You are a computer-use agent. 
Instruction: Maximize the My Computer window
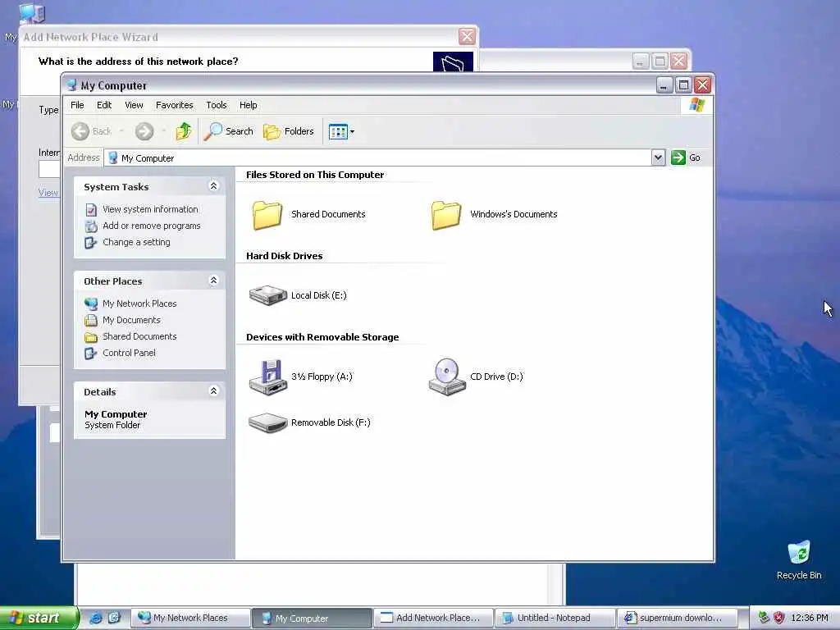tap(683, 85)
